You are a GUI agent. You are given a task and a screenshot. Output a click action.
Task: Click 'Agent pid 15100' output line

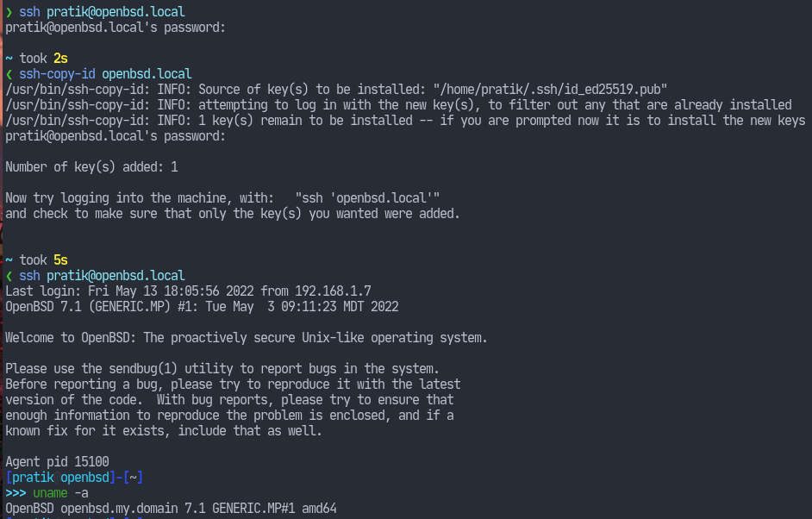tap(58, 462)
